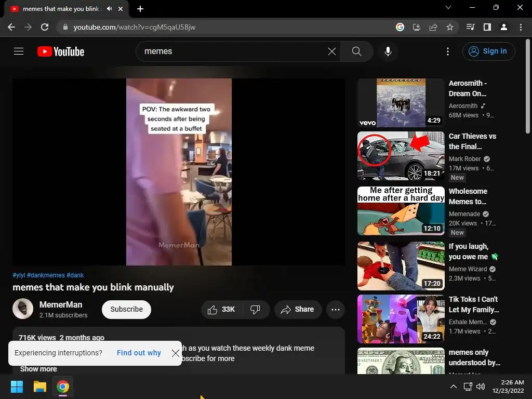Expand description with Show more
This screenshot has height=399, width=532.
38,369
